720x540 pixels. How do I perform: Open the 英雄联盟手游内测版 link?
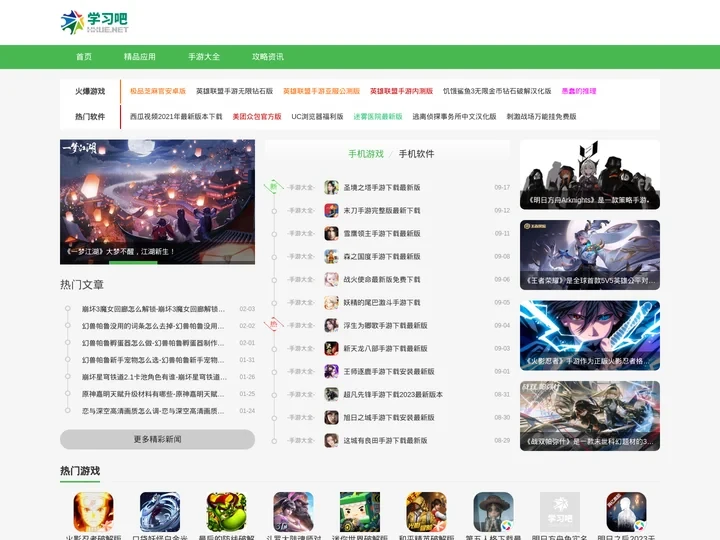401,91
